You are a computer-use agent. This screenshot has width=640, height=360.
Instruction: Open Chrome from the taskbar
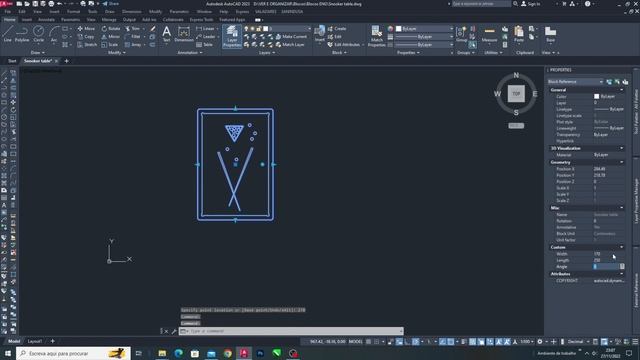pos(228,353)
